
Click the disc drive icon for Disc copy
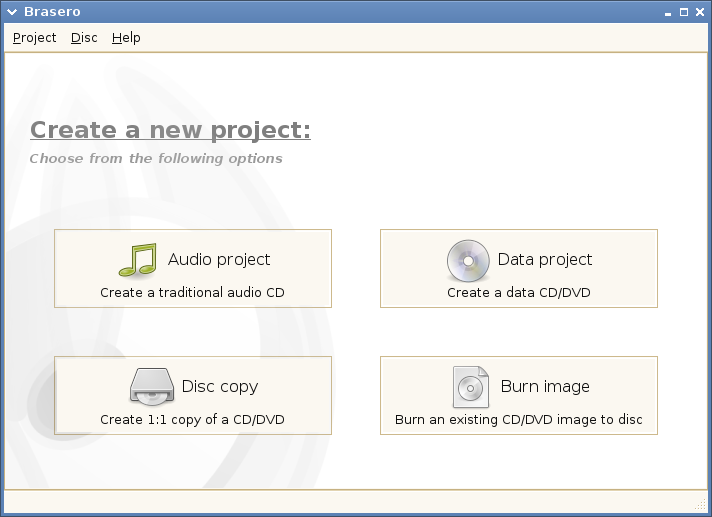click(153, 386)
